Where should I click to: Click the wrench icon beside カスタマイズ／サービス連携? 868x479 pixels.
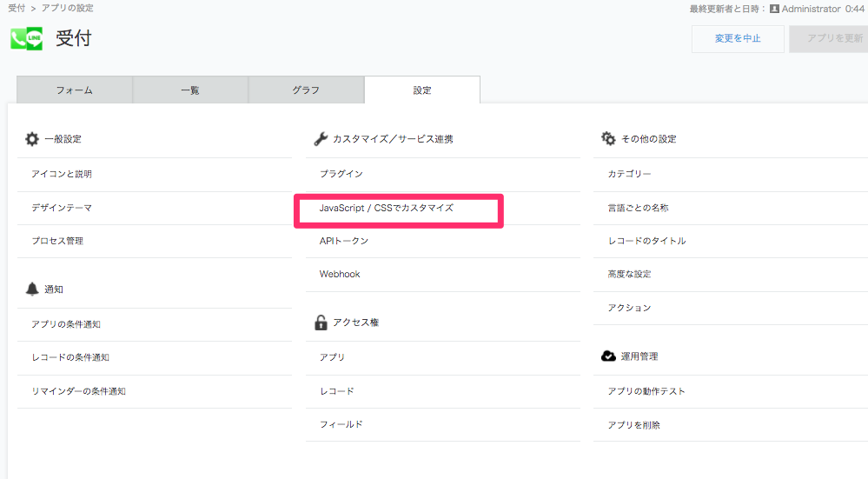click(x=321, y=139)
